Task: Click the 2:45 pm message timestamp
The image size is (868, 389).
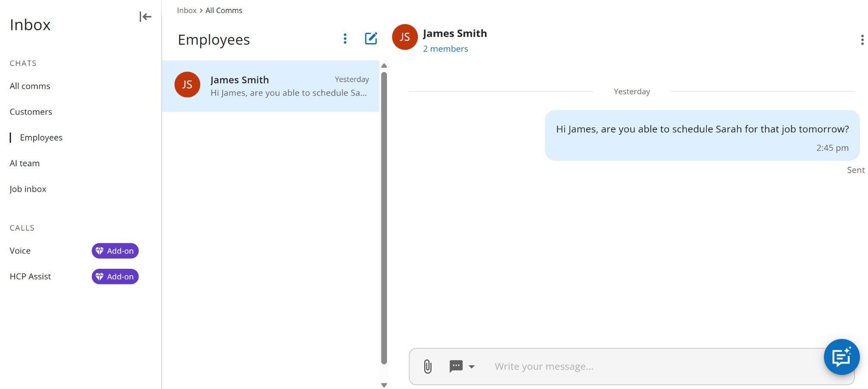Action: pyautogui.click(x=832, y=148)
